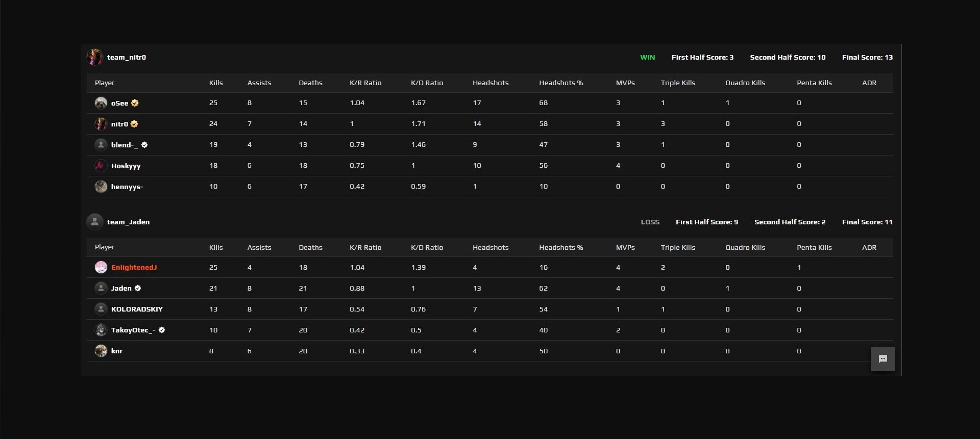Click knr's player avatar icon
The height and width of the screenshot is (439, 980).
101,351
